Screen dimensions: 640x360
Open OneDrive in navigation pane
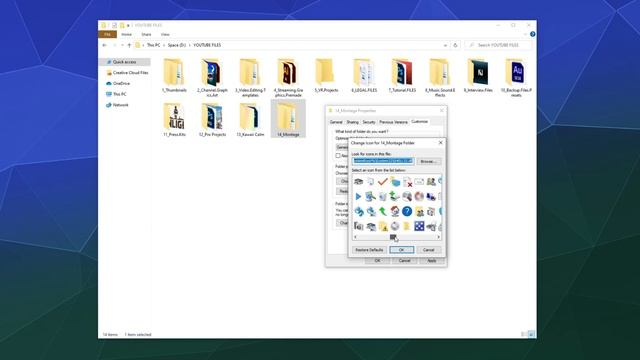[x=118, y=83]
